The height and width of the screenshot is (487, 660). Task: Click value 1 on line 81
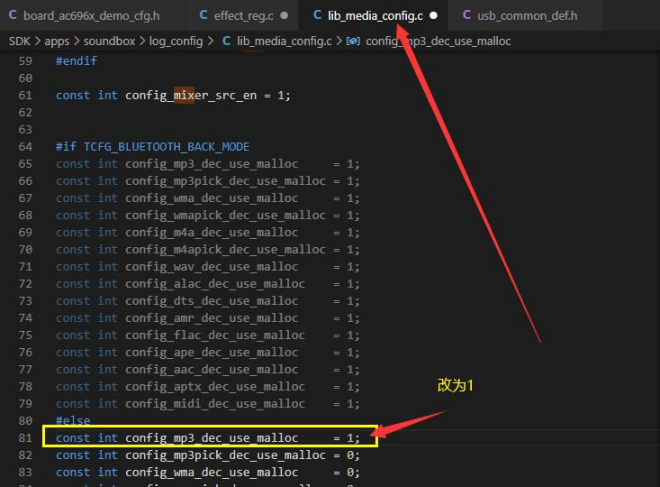[x=350, y=438]
